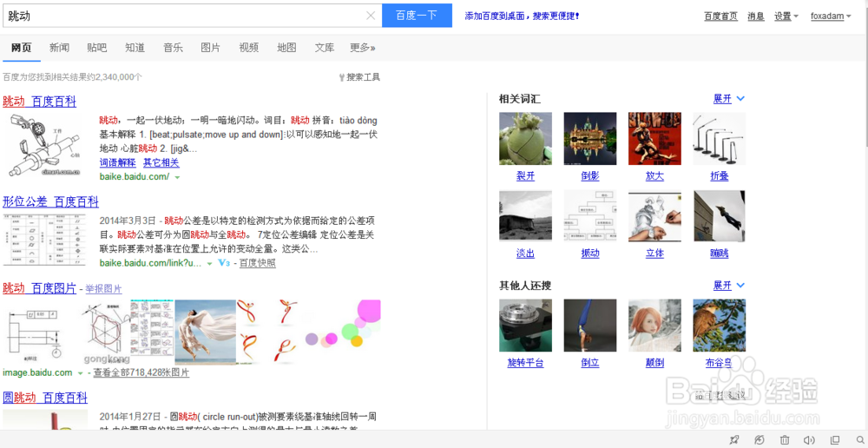Switch to the 地图 map tab
The image size is (868, 448).
286,48
